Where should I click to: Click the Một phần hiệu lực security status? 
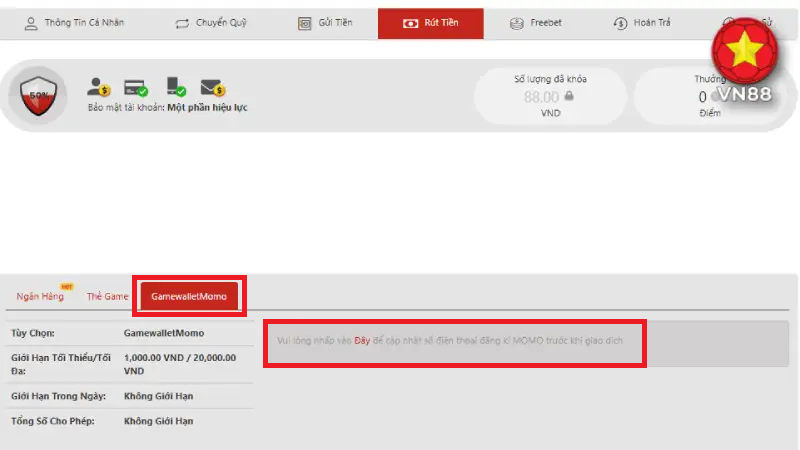(x=207, y=107)
